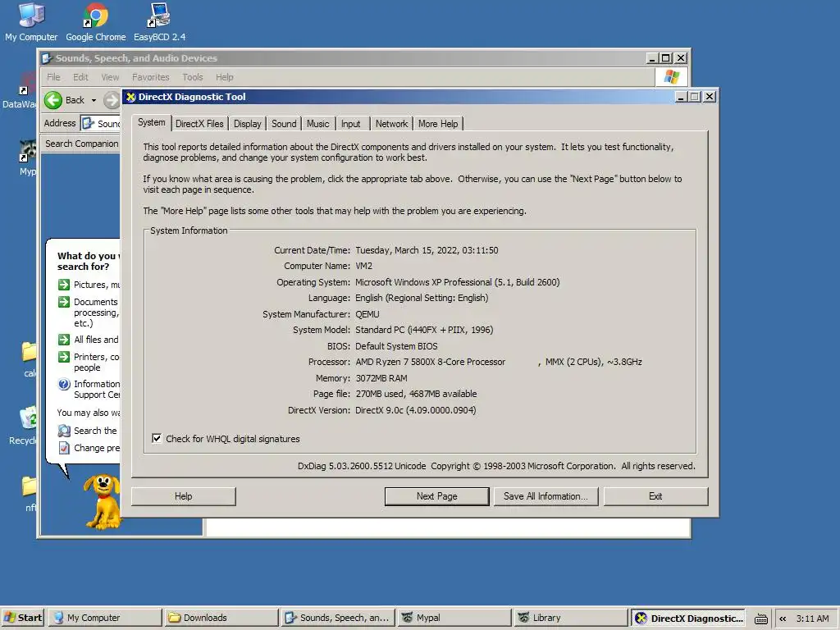Click the Search the Internet icon
The height and width of the screenshot is (630, 840).
(x=64, y=431)
